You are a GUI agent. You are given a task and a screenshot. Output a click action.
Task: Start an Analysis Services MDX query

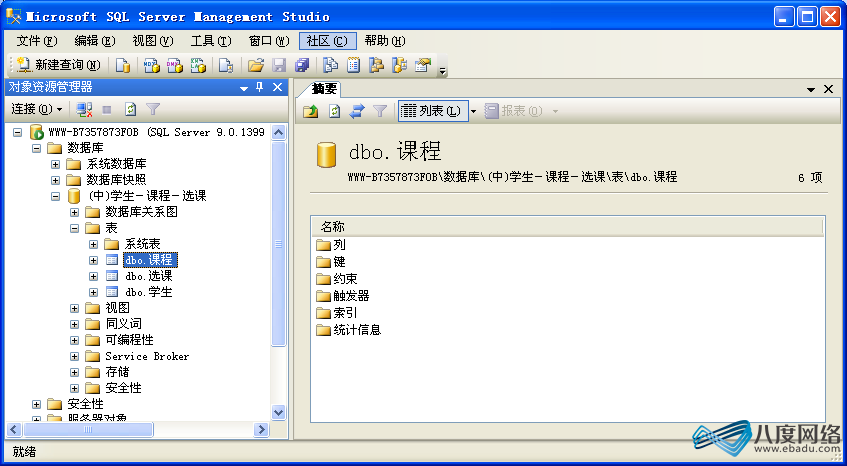point(152,66)
